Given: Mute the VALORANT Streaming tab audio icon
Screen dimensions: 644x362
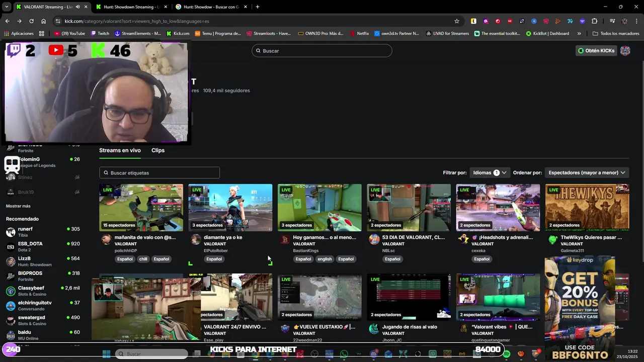Looking at the screenshot, I should point(77,7).
